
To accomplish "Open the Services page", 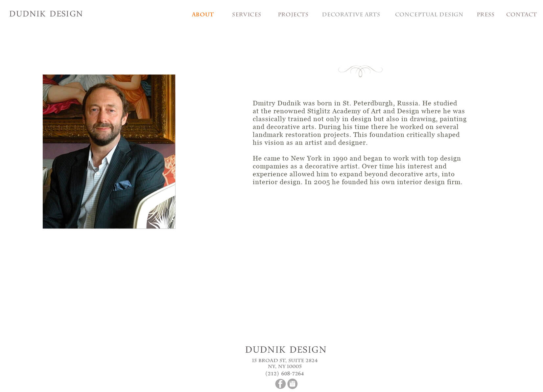I will click(247, 14).
